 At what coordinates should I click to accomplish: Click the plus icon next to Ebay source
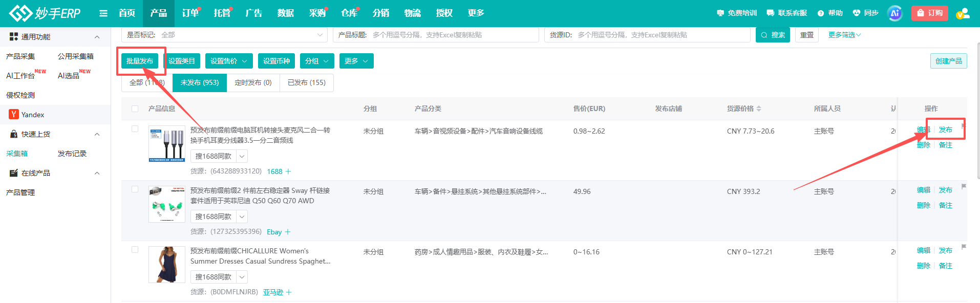pyautogui.click(x=288, y=232)
